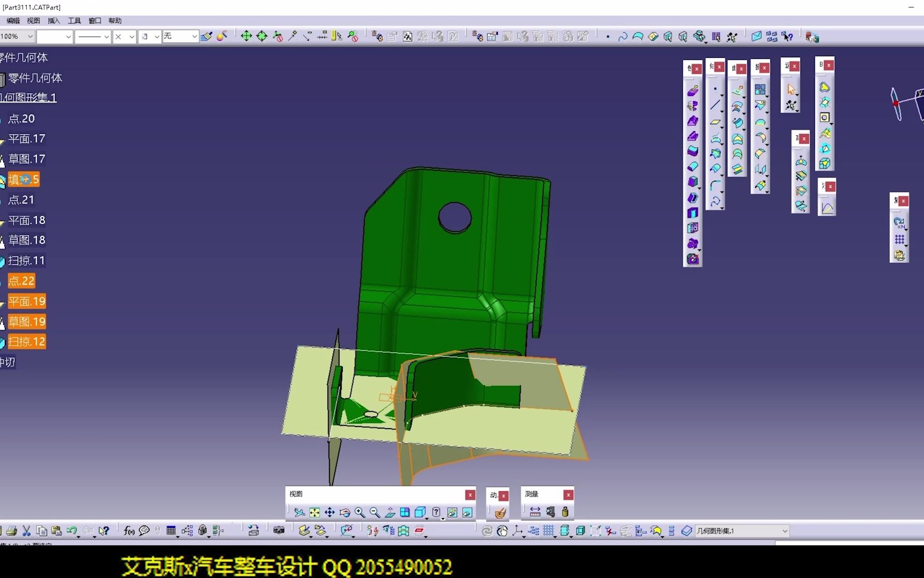This screenshot has height=578, width=924.
Task: Click the paste icon in bottom toolbar
Action: (x=56, y=531)
